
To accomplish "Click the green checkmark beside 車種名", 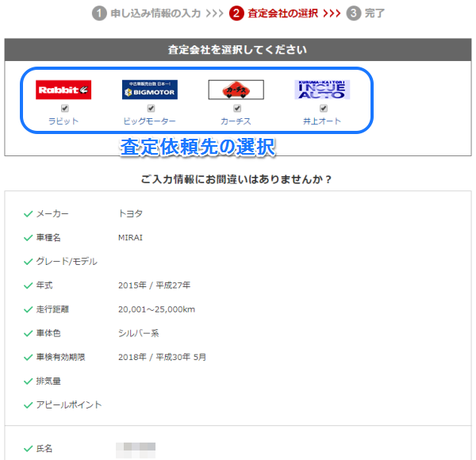I will 29,238.
